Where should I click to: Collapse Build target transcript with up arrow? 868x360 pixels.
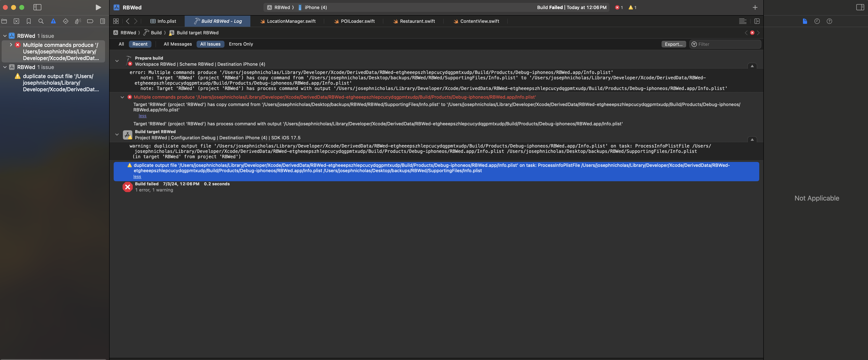[x=752, y=140]
